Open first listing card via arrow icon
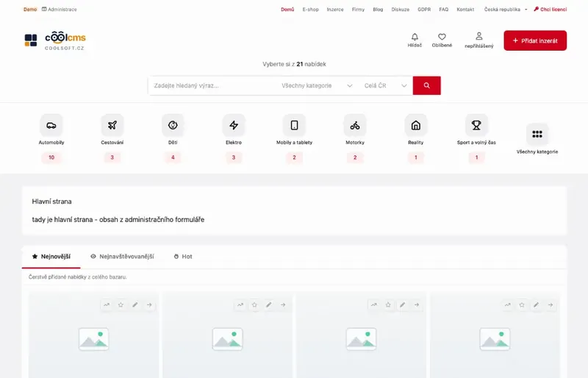Viewport: 588px width, 378px height. click(149, 304)
